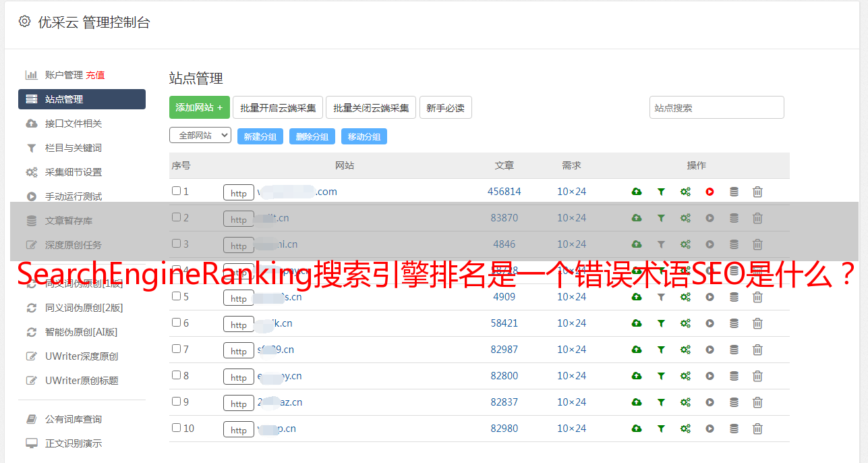Screen dimensions: 868x463
Task: Open 同义词伪原创[2版] sidebar item
Action: [x=84, y=308]
